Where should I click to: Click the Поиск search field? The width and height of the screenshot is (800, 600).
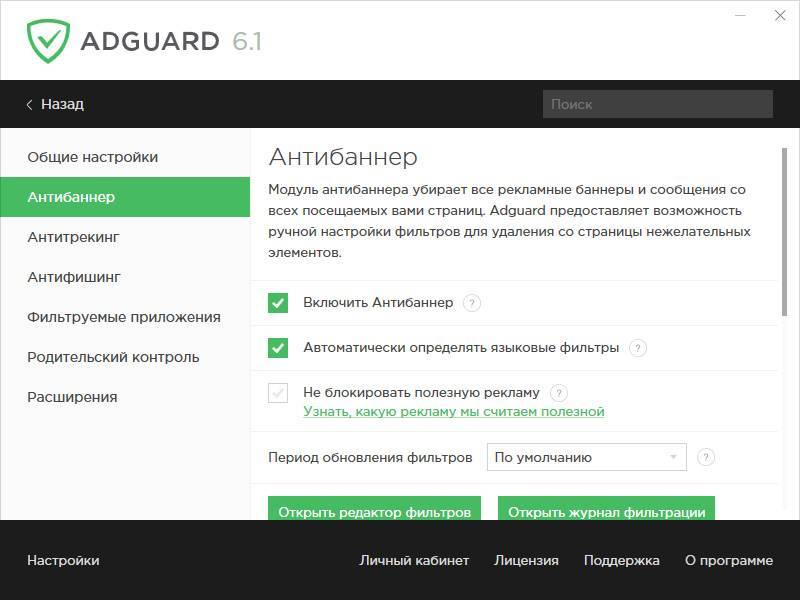tap(658, 104)
